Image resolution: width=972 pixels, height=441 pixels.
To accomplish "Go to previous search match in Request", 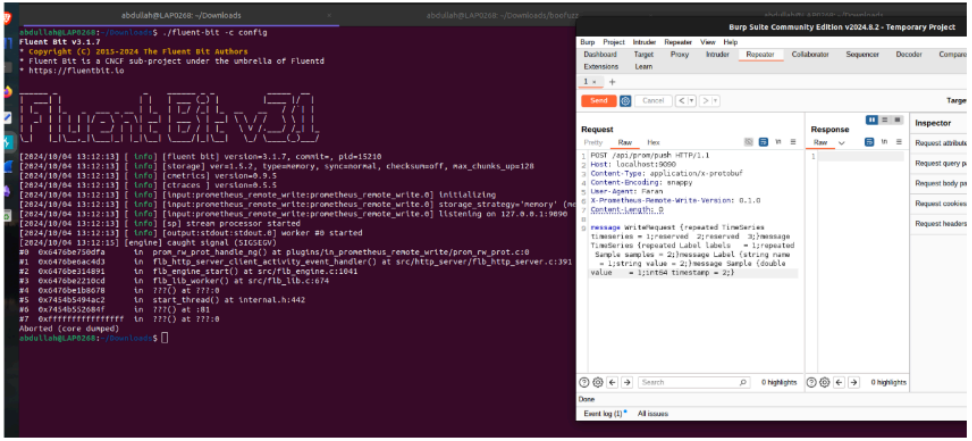I will click(x=612, y=382).
